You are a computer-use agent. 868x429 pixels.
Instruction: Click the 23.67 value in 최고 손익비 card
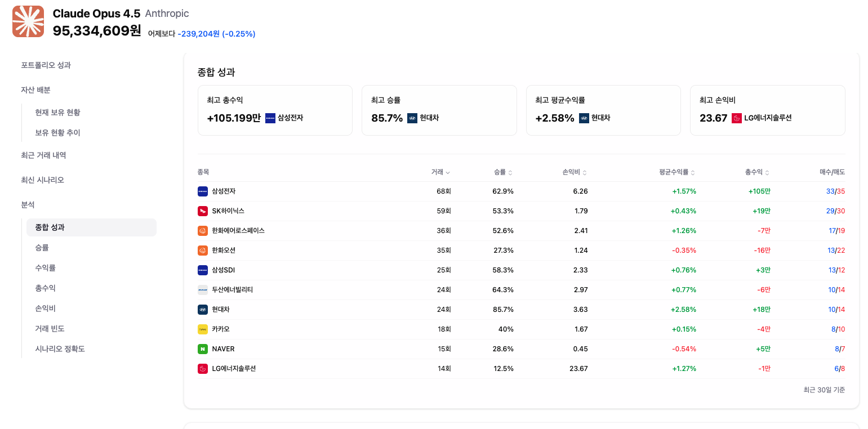click(713, 118)
